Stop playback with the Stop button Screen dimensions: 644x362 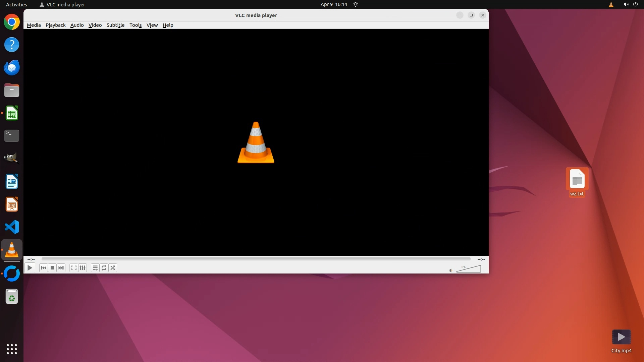[x=52, y=268]
